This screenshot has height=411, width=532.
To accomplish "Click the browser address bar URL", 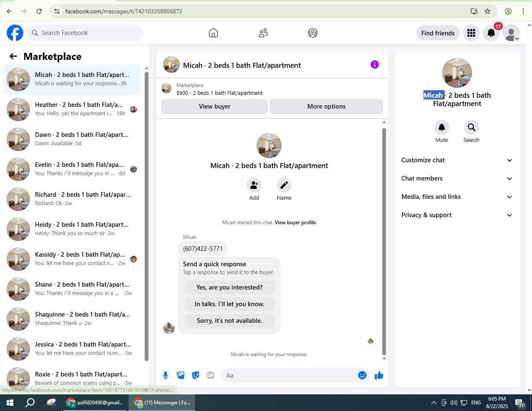I will 124,11.
